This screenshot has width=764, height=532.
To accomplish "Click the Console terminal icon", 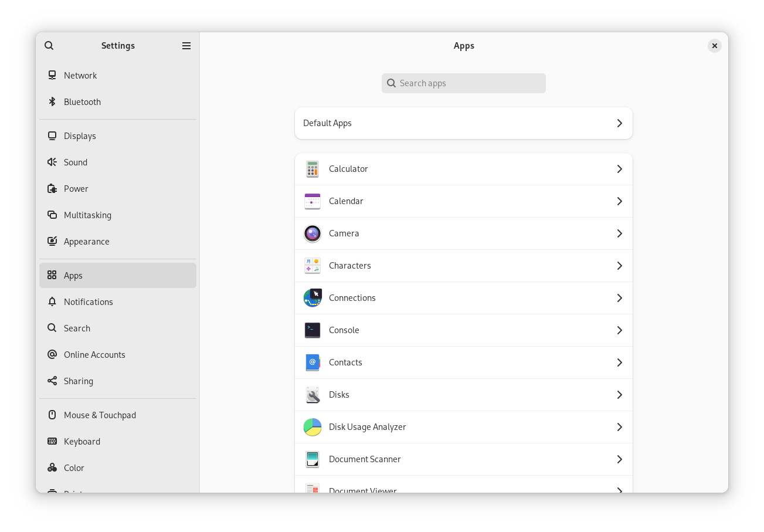I will (313, 330).
